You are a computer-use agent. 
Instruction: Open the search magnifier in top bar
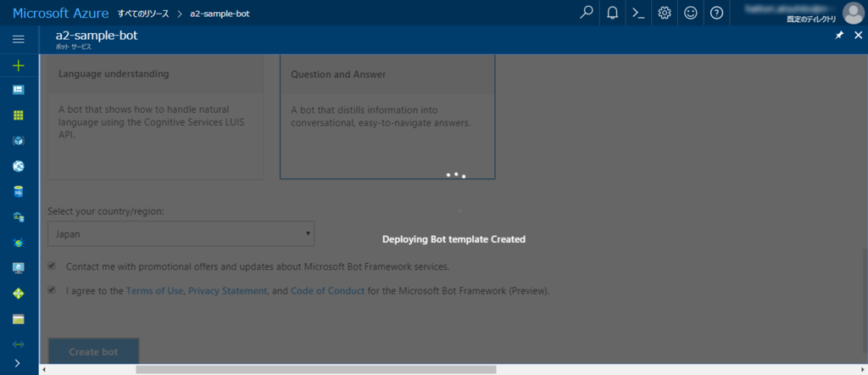(587, 12)
